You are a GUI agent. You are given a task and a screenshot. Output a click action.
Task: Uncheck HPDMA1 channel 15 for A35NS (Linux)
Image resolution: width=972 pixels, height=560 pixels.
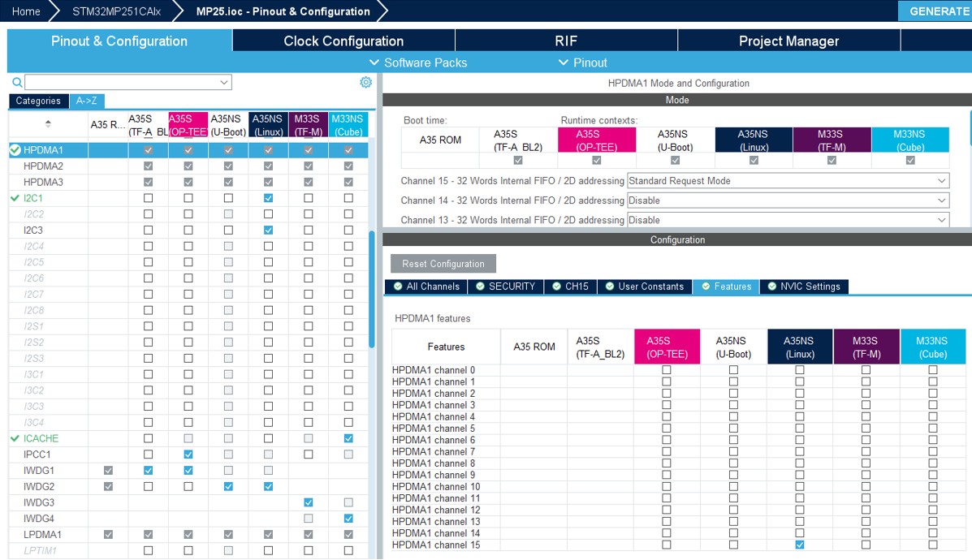pyautogui.click(x=800, y=545)
